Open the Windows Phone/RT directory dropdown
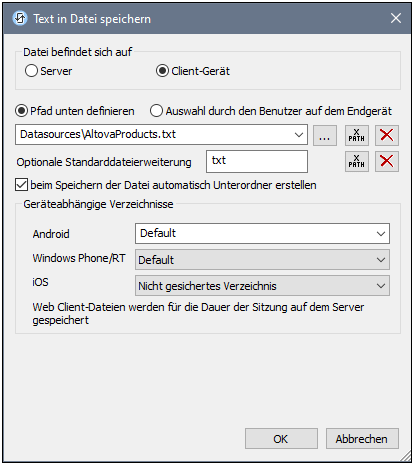This screenshot has width=414, height=465. point(262,259)
